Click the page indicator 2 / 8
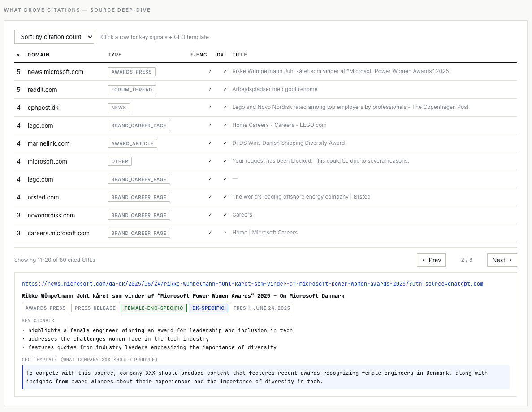 (x=467, y=260)
